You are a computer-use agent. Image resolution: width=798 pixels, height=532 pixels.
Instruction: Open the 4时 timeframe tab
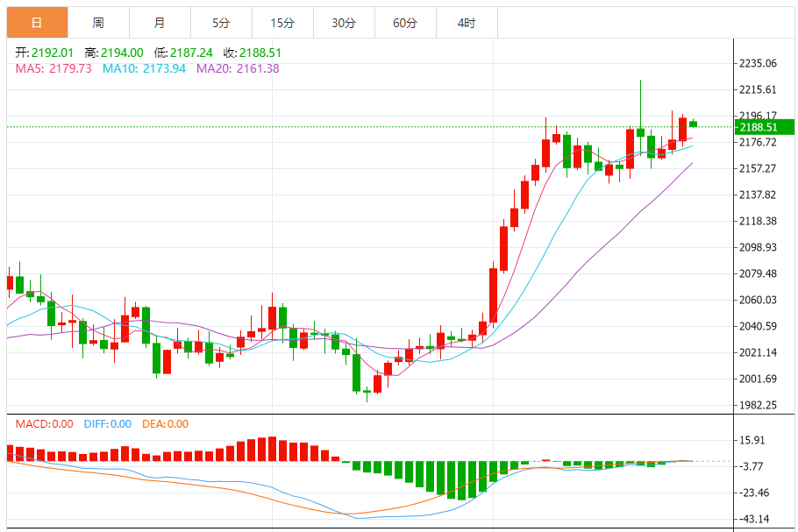[x=467, y=23]
